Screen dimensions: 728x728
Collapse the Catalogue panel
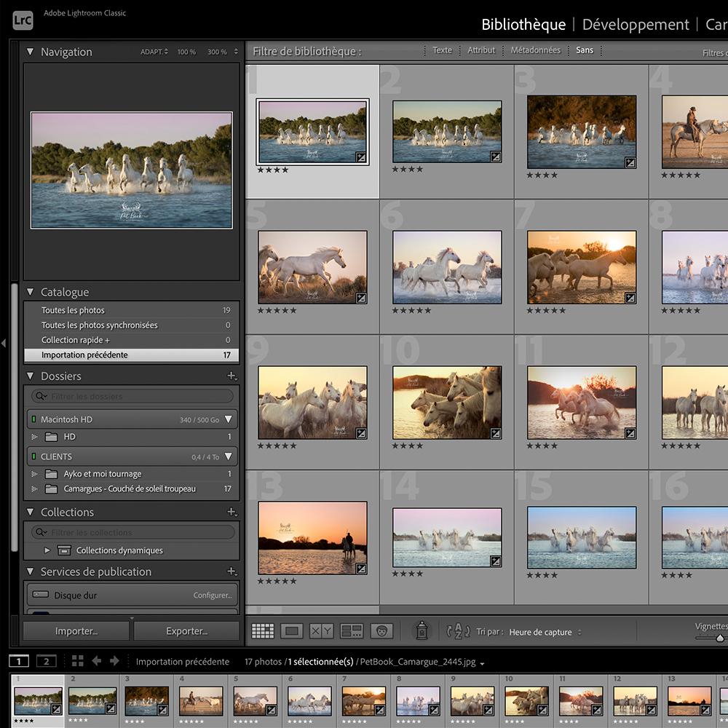click(31, 292)
